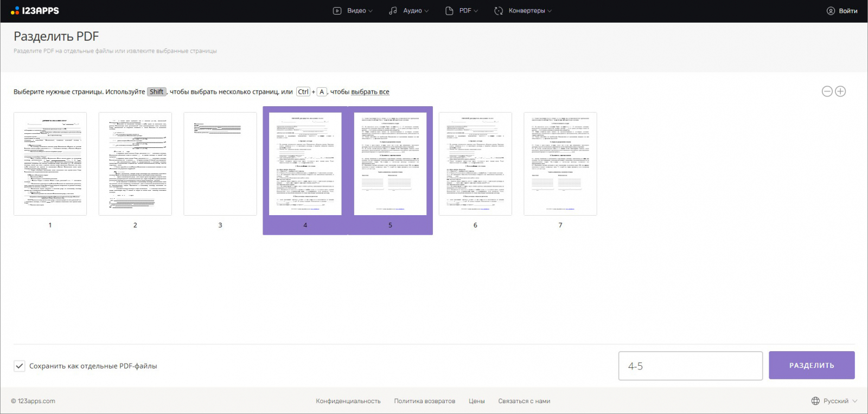
Task: Deselect page 4 thumbnail
Action: tap(305, 164)
